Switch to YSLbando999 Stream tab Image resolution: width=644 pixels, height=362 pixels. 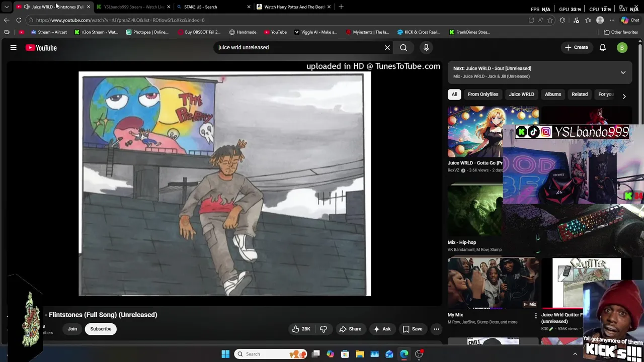point(133,7)
